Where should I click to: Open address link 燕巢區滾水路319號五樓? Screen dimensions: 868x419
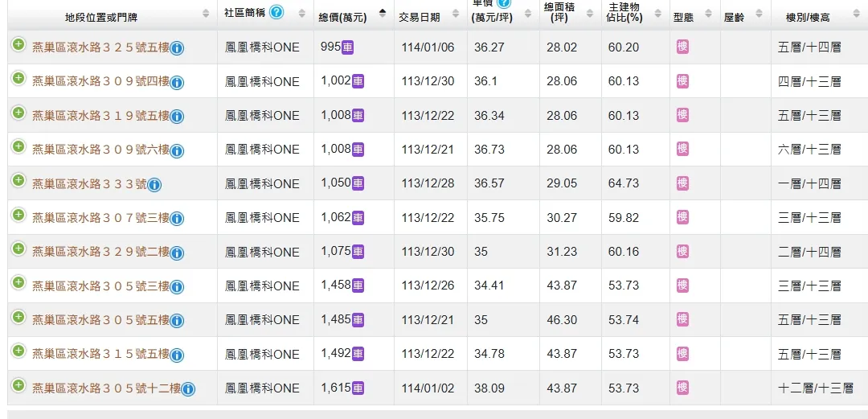[100, 116]
